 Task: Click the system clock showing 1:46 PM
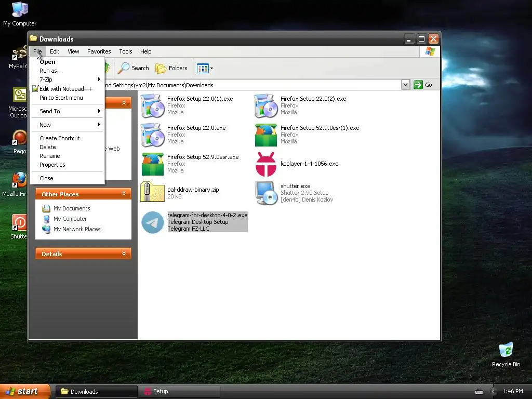pyautogui.click(x=513, y=392)
